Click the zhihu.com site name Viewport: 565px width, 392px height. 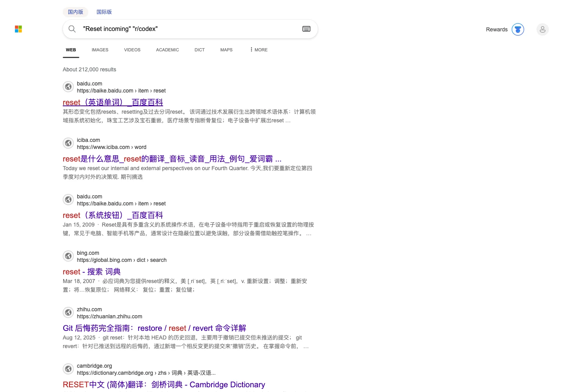pos(89,309)
